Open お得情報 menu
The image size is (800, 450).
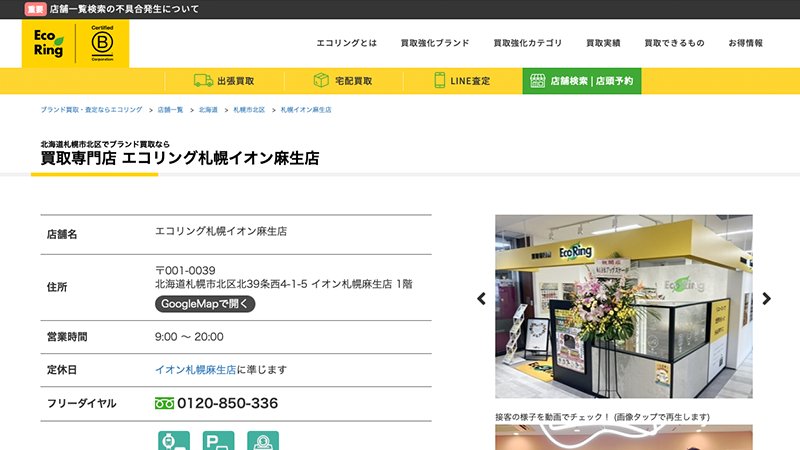click(745, 44)
